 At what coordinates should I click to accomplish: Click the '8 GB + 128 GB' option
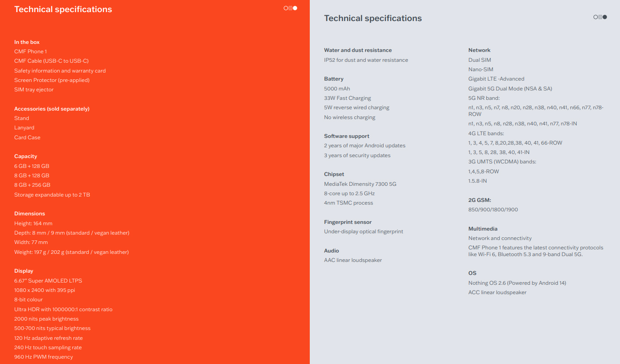coord(32,176)
